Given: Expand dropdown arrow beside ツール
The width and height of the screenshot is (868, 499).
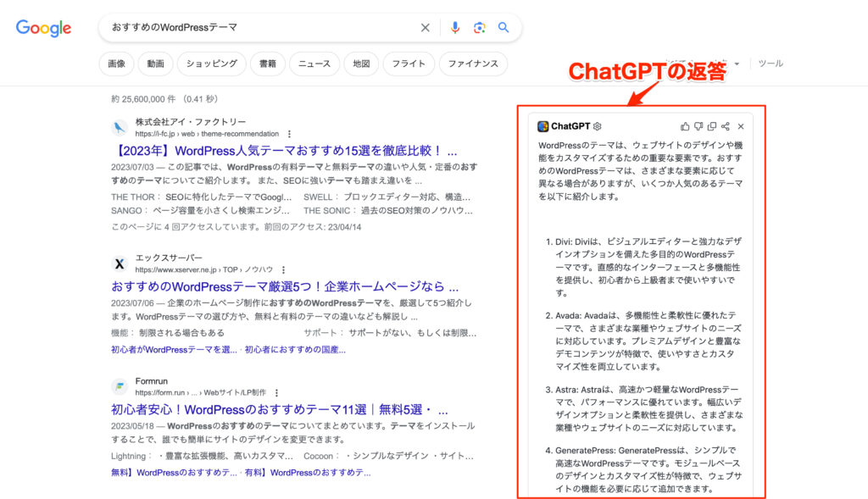Looking at the screenshot, I should point(737,64).
